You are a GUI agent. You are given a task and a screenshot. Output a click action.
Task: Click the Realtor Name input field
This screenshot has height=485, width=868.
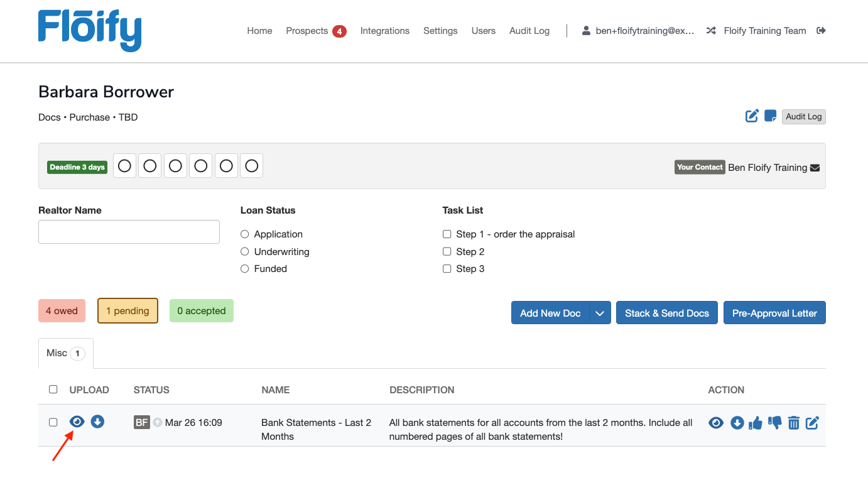(x=129, y=232)
